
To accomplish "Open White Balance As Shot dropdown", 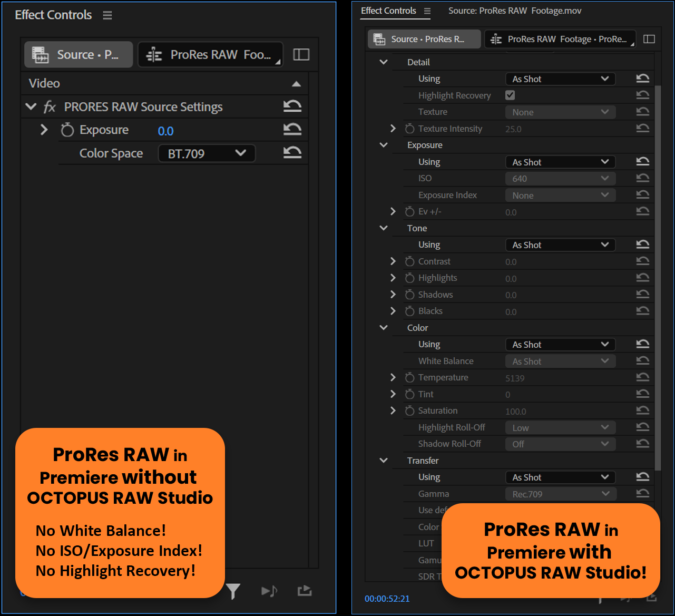I will (x=561, y=361).
